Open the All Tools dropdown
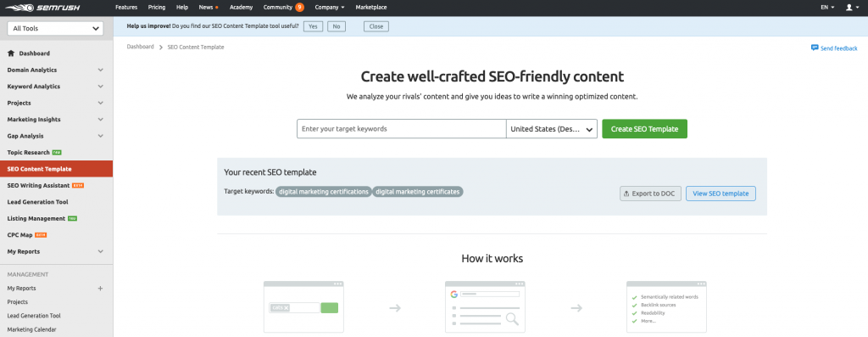This screenshot has width=868, height=337. point(56,28)
